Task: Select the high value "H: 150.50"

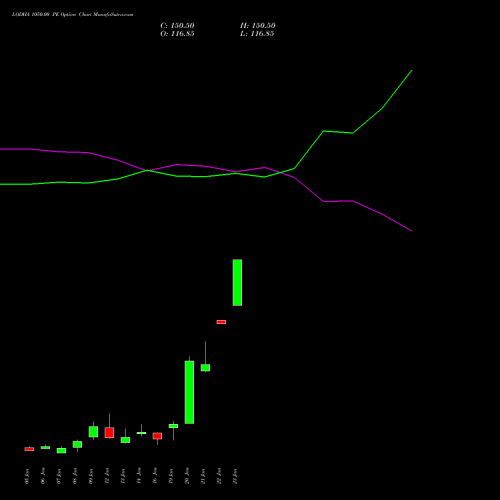Action: [258, 26]
